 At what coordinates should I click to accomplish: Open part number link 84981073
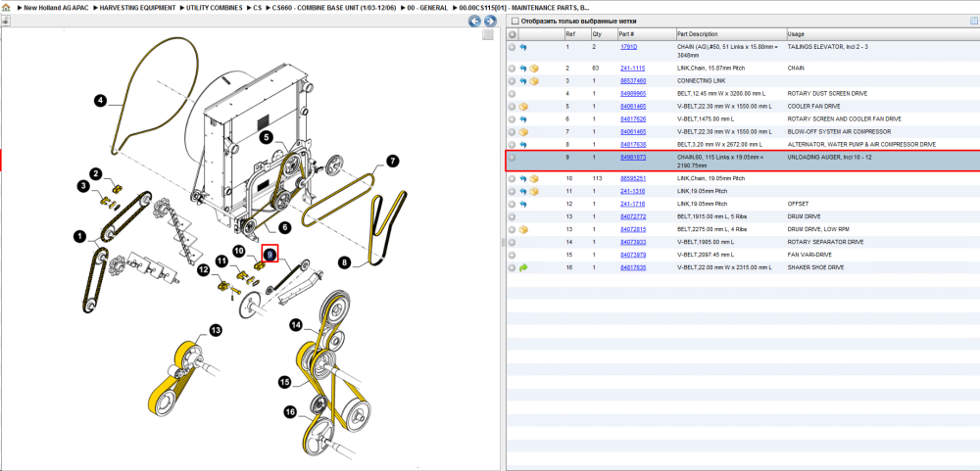tap(633, 158)
